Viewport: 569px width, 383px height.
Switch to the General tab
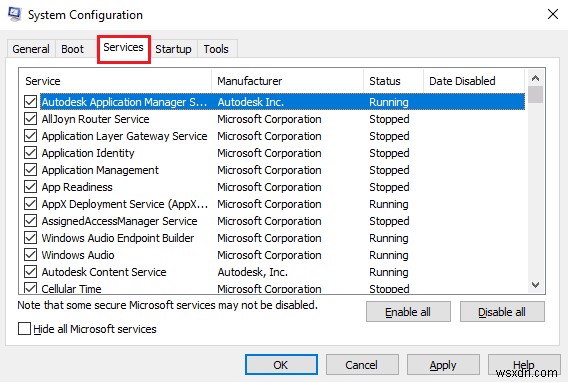(x=31, y=49)
